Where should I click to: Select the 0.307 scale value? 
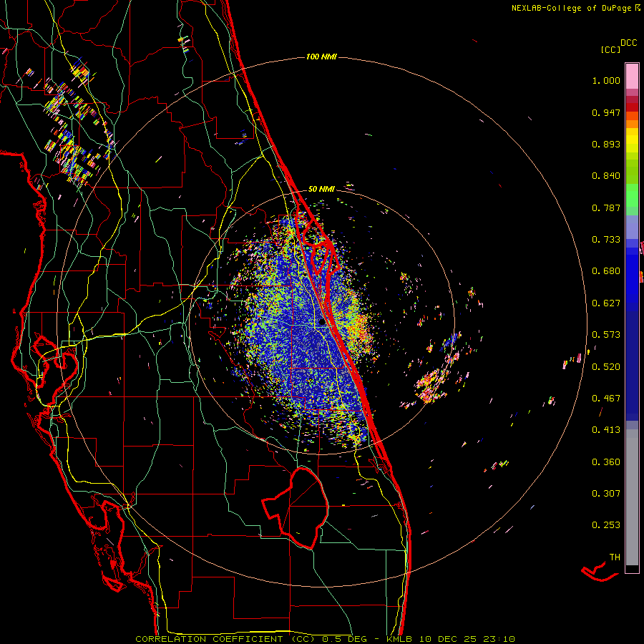[606, 494]
